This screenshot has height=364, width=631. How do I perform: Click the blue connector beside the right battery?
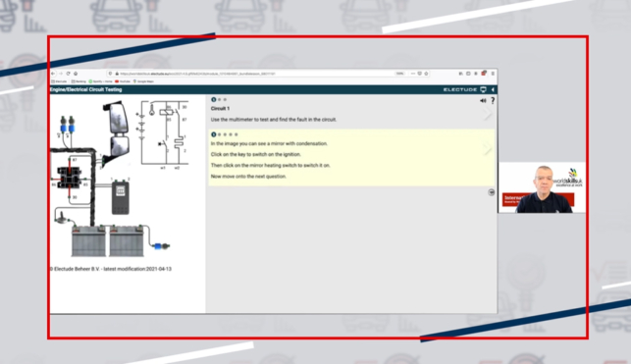coord(162,245)
